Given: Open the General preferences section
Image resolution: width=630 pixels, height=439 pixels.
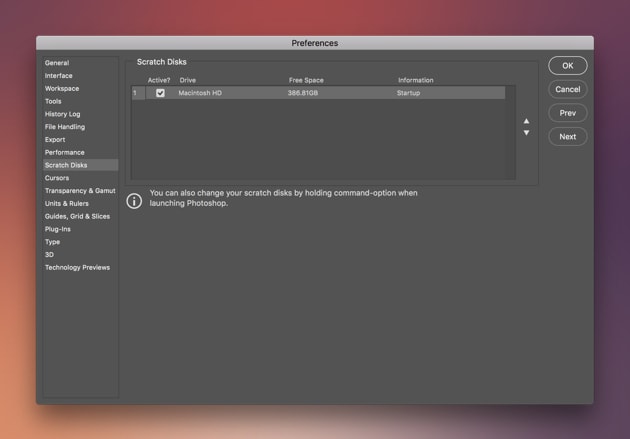Looking at the screenshot, I should pyautogui.click(x=57, y=63).
